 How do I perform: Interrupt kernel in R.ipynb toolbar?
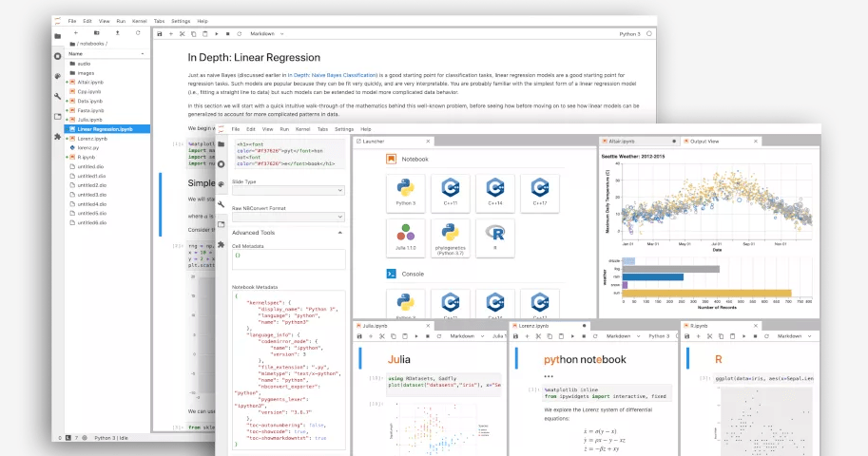755,336
